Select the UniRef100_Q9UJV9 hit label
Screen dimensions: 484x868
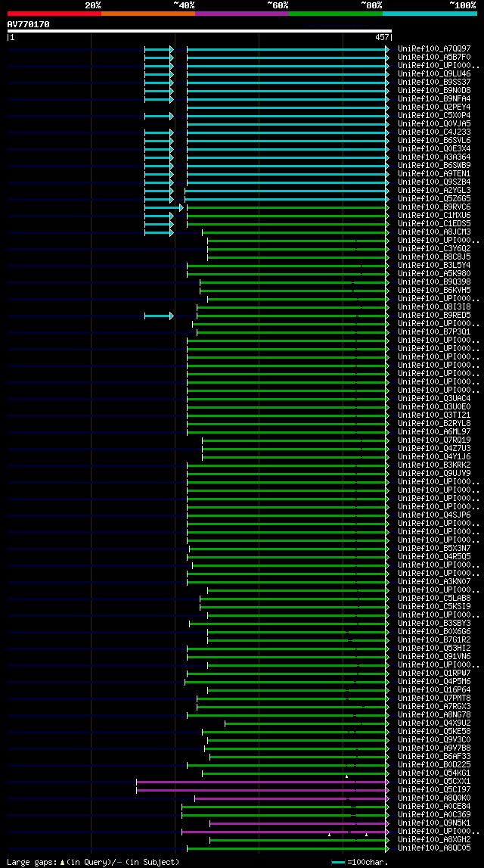434,474
